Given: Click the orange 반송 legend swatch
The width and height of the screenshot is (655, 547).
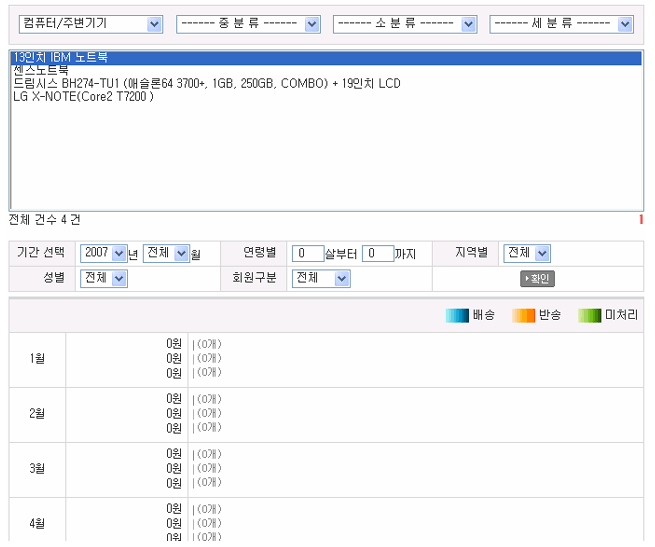Looking at the screenshot, I should pyautogui.click(x=524, y=316).
